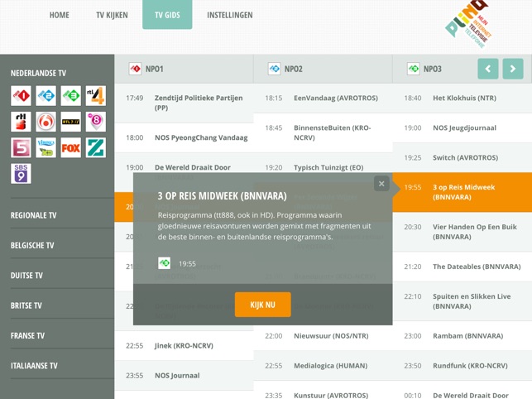
Task: Open the Home tab
Action: (x=60, y=15)
